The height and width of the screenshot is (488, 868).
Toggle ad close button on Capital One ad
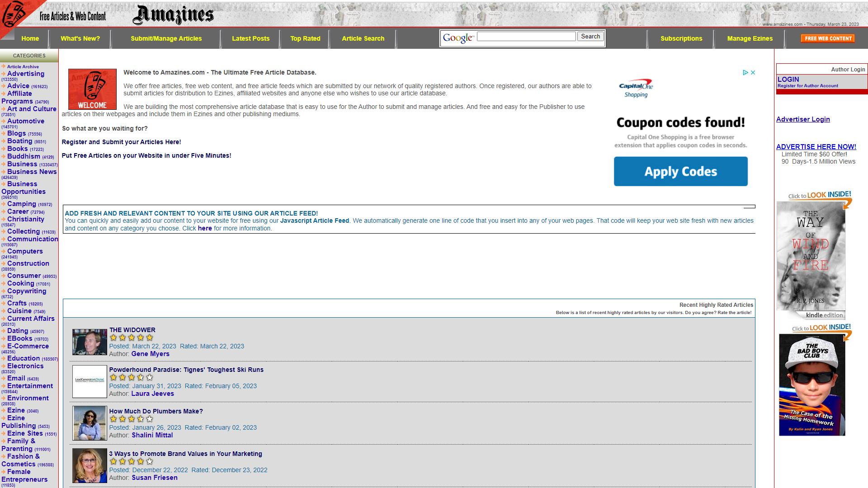752,72
